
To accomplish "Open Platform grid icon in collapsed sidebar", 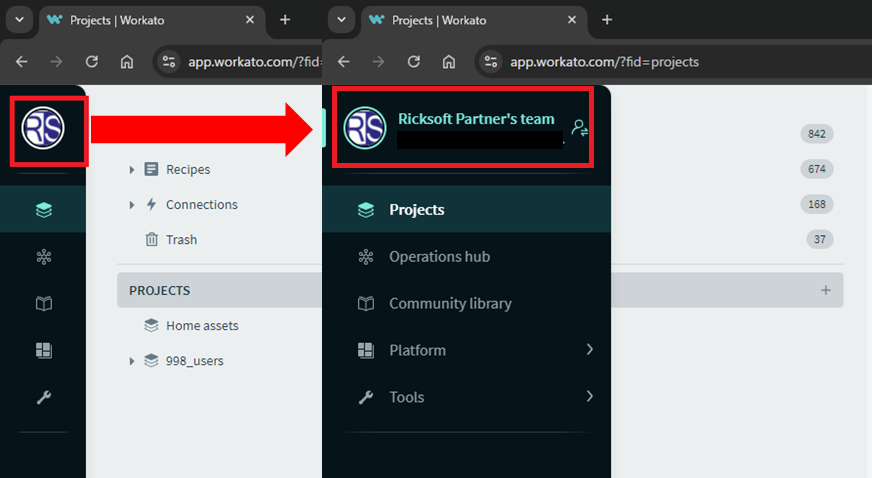I will click(43, 350).
